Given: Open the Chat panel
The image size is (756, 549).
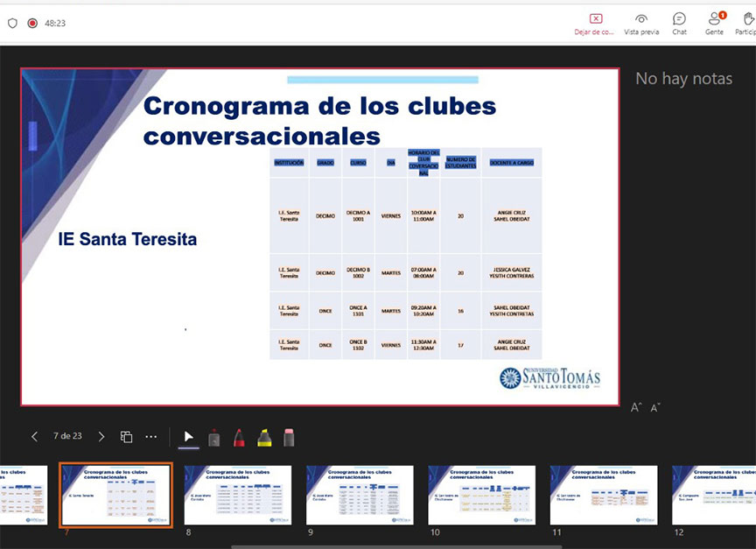Looking at the screenshot, I should 679,24.
